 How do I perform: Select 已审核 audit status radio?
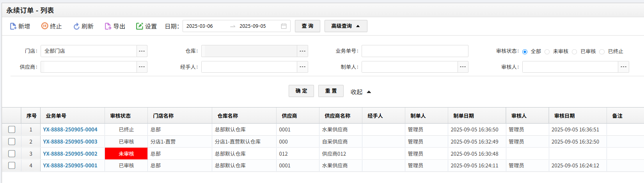575,52
